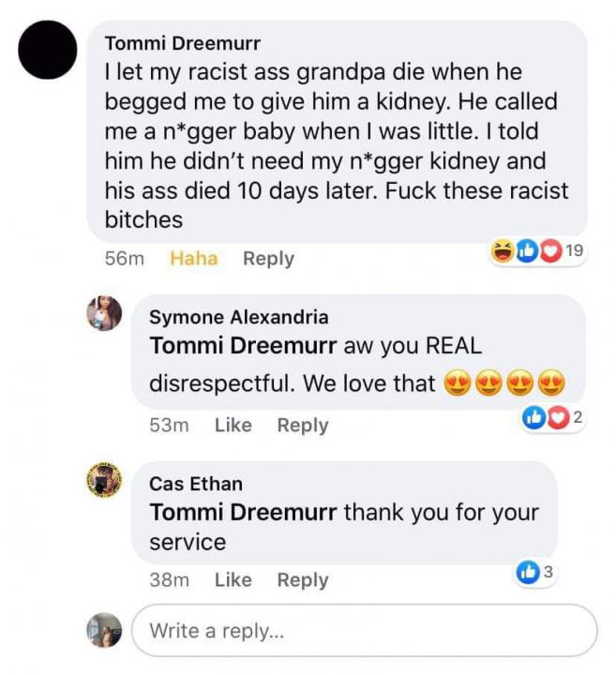
Task: Reply to Symone Alexandria's comment
Action: click(x=302, y=425)
